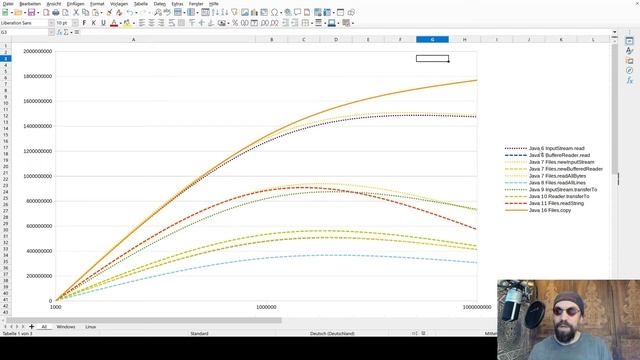Click the formula input line
Viewport: 640px width, 360px height.
[x=345, y=32]
